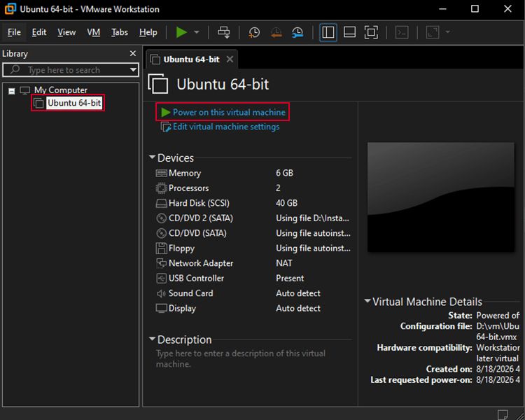
Task: Open the Edit menu
Action: [x=38, y=32]
